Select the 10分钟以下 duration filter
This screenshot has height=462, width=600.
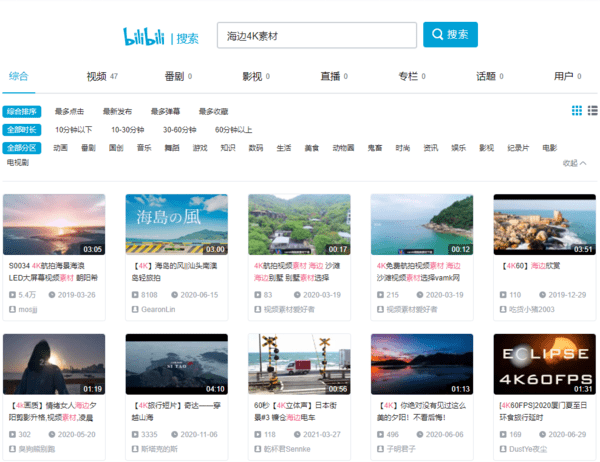(74, 129)
